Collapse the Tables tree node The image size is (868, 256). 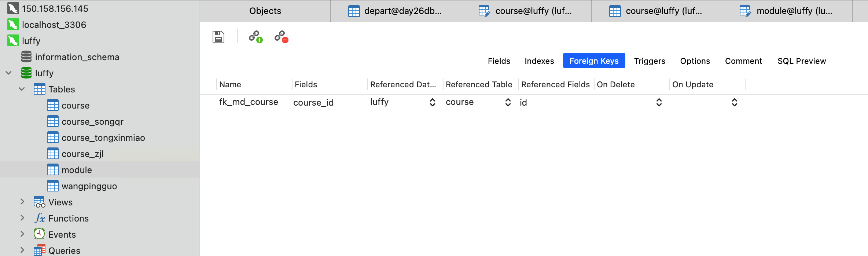(x=22, y=89)
